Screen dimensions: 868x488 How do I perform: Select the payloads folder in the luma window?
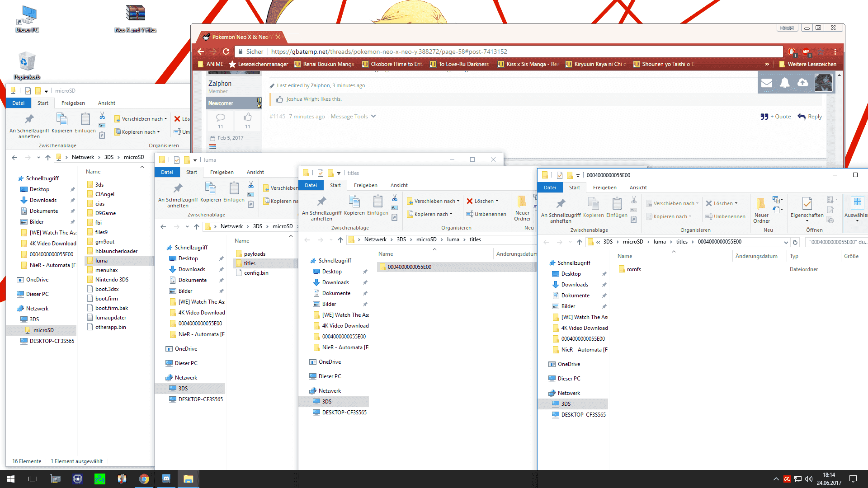tap(250, 254)
